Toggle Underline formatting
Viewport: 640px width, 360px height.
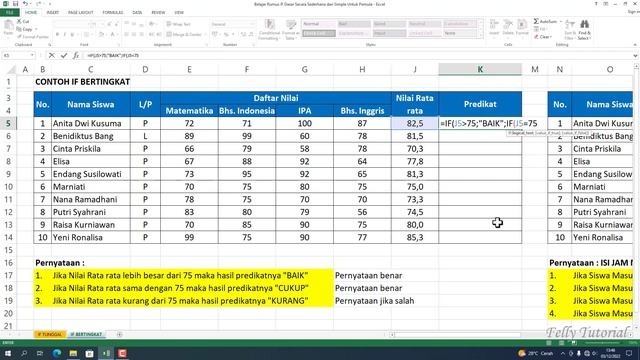[x=72, y=35]
